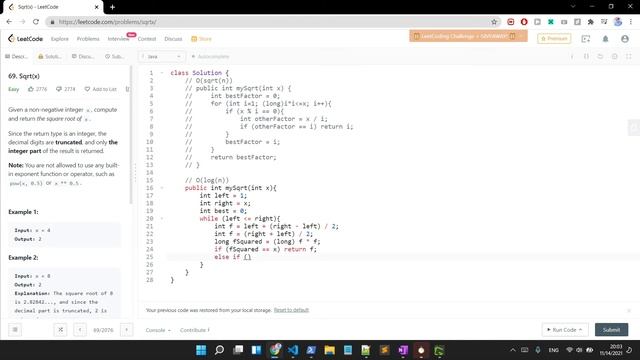
Task: Pick a random problem with shuffle icon
Action: (60, 329)
